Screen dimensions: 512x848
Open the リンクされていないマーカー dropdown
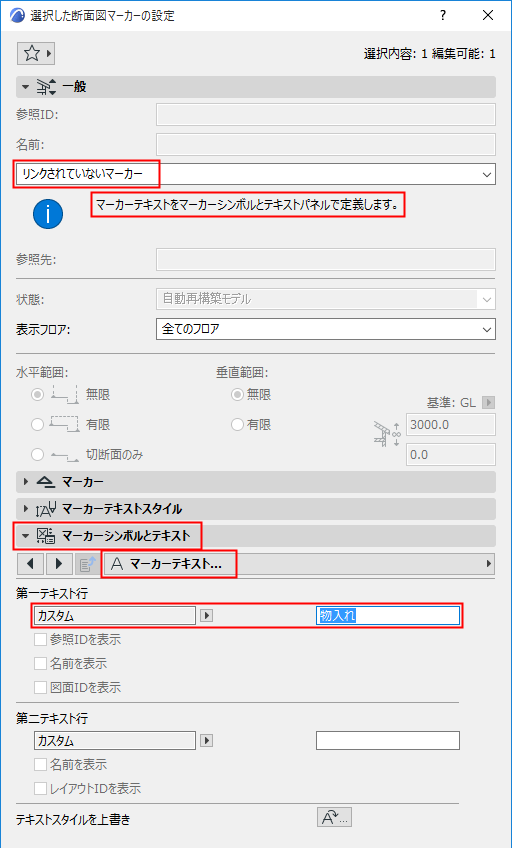256,174
